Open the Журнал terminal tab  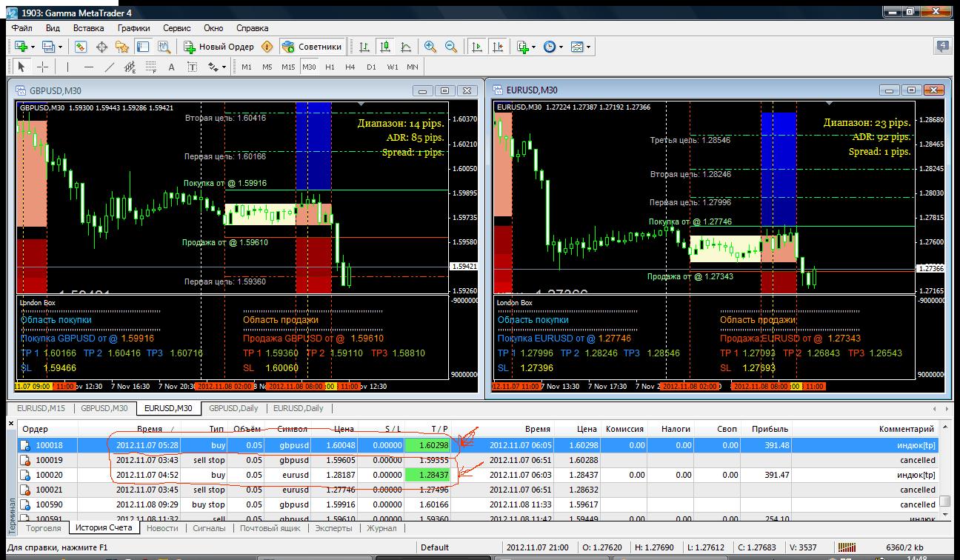tap(382, 528)
